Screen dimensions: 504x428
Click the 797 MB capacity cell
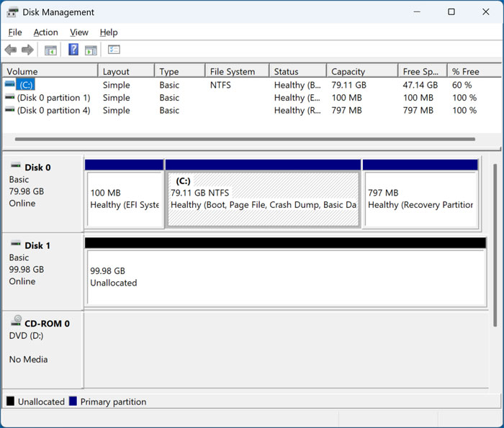point(346,111)
